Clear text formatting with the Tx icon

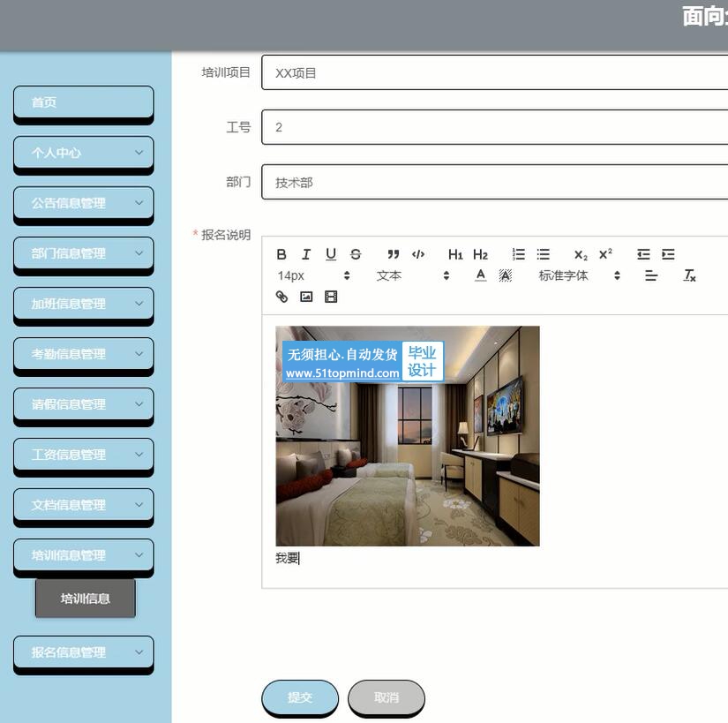tap(690, 275)
